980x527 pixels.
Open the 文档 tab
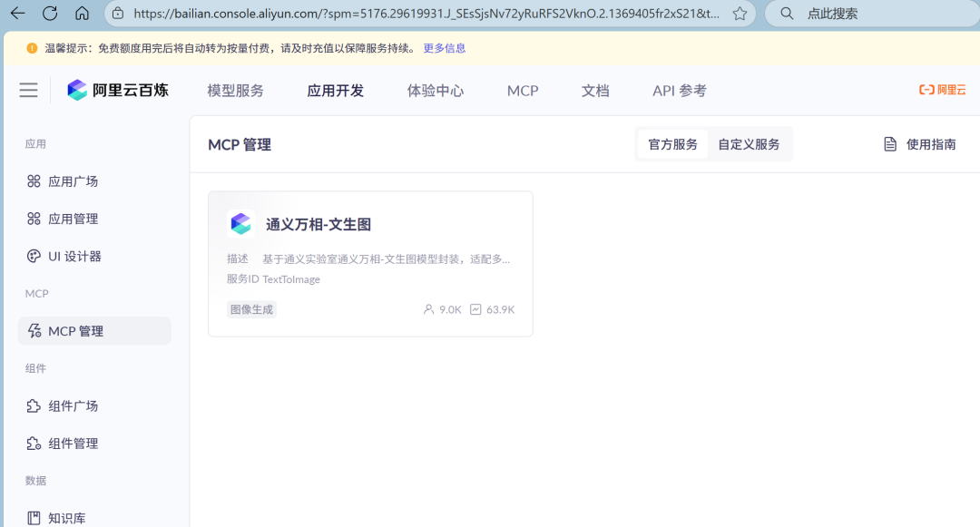[x=595, y=91]
